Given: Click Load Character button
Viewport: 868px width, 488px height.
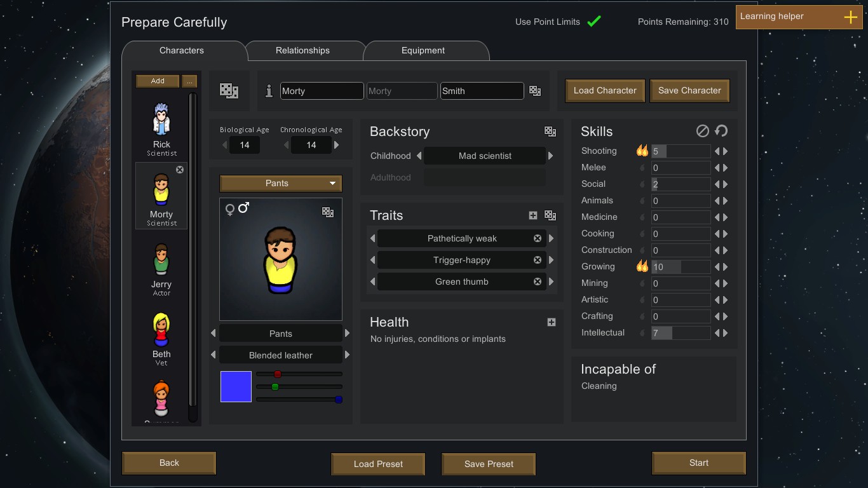Looking at the screenshot, I should coord(605,91).
